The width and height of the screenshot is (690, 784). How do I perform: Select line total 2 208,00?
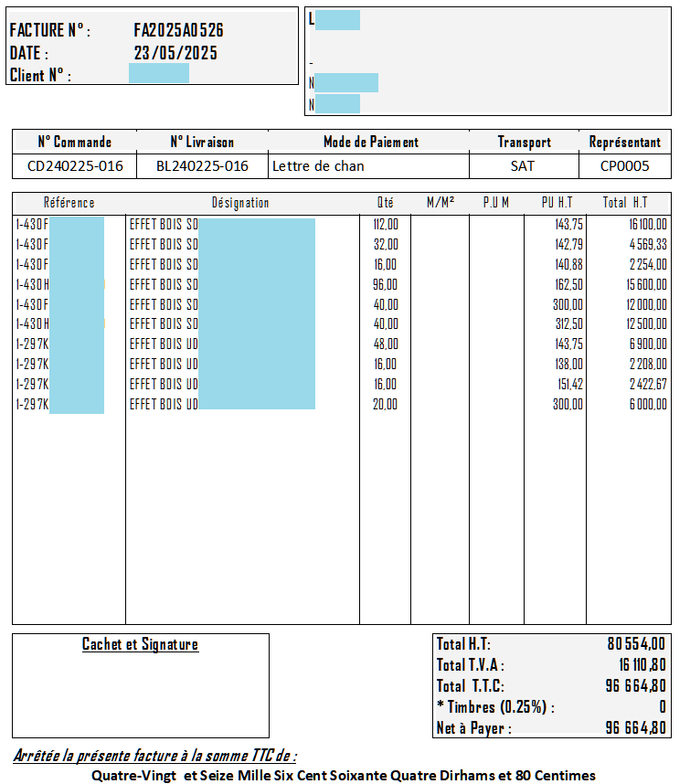pos(648,364)
